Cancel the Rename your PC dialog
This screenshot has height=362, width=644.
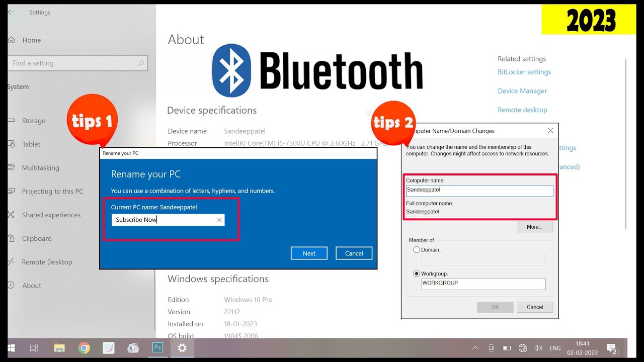point(354,253)
